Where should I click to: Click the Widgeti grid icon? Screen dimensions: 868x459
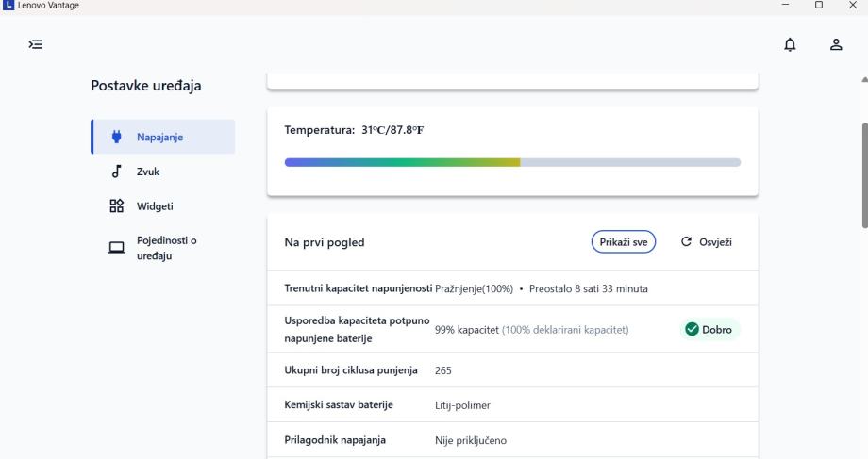(x=117, y=206)
